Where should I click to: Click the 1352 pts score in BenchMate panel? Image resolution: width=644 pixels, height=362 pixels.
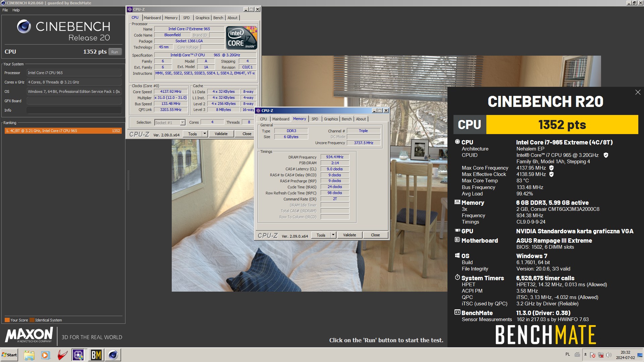click(562, 125)
